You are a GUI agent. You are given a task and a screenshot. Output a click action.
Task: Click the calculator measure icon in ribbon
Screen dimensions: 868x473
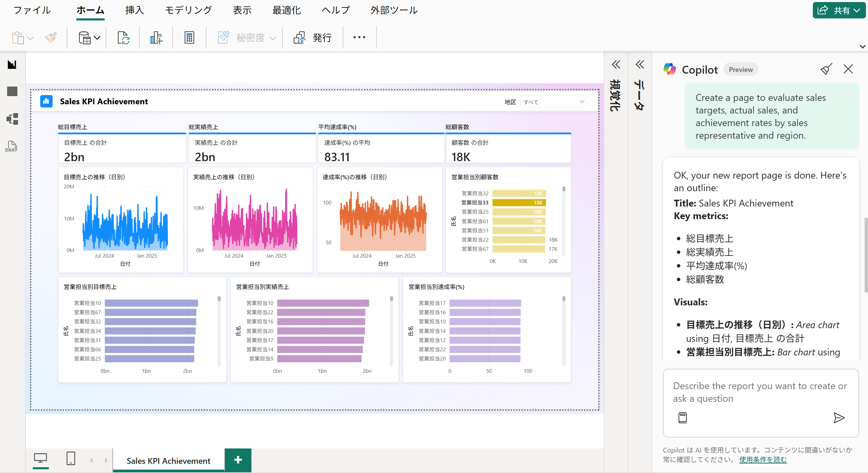(189, 37)
